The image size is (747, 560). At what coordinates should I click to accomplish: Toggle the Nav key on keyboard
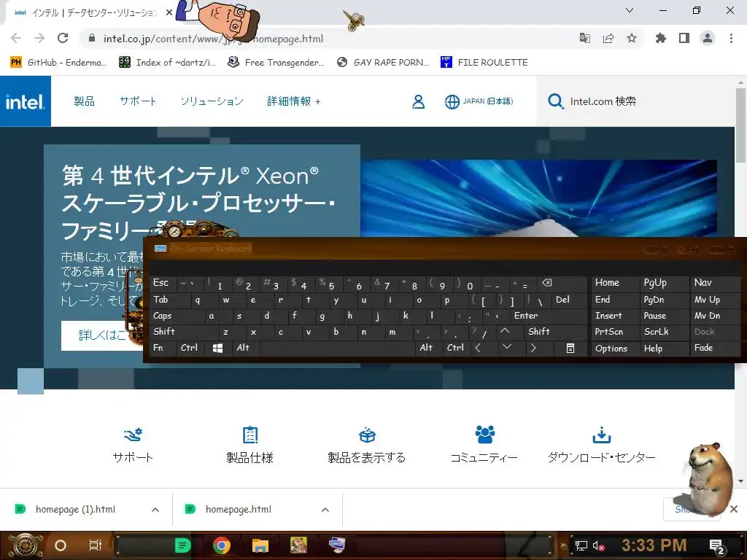tap(715, 283)
